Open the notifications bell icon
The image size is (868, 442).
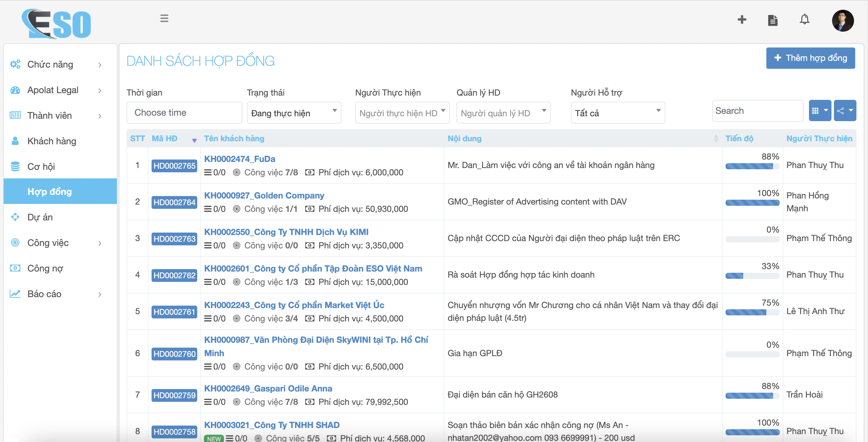804,19
